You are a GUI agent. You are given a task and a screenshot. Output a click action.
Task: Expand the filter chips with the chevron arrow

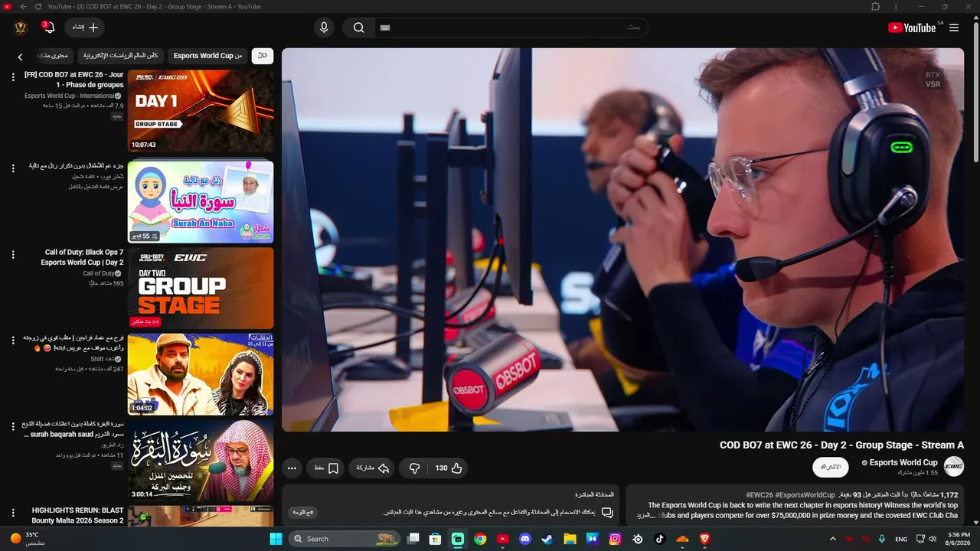point(20,57)
